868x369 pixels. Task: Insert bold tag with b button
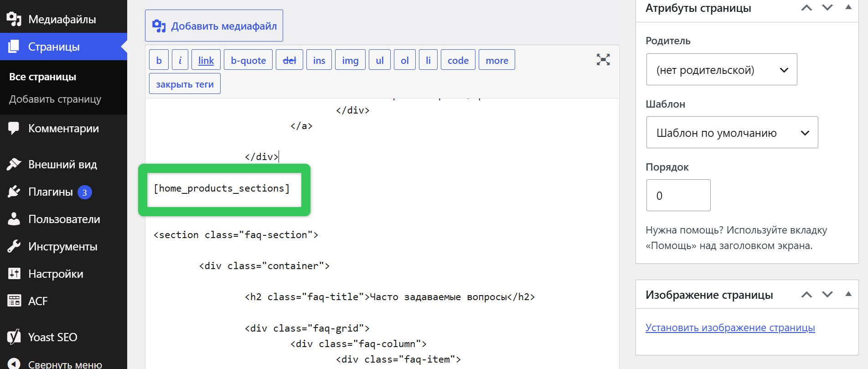(159, 60)
